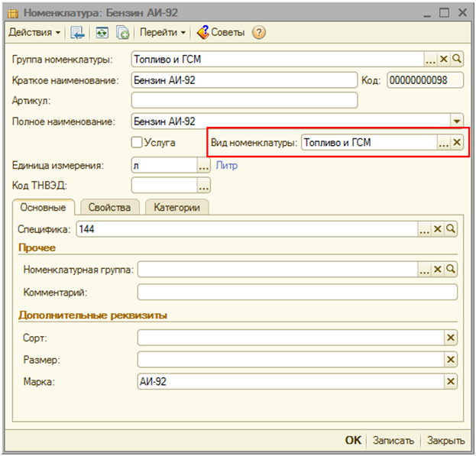Open the Перейти dropdown menu
The height and width of the screenshot is (456, 476).
(x=163, y=33)
